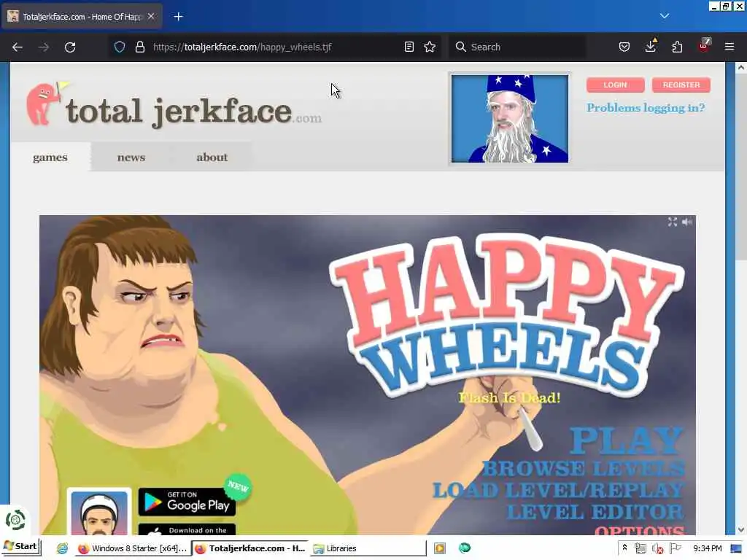
Task: Click the Get it on Google Play badge
Action: pyautogui.click(x=187, y=502)
